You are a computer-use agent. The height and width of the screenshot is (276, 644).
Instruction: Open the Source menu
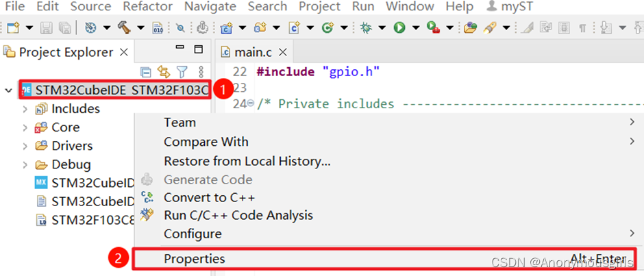click(90, 7)
